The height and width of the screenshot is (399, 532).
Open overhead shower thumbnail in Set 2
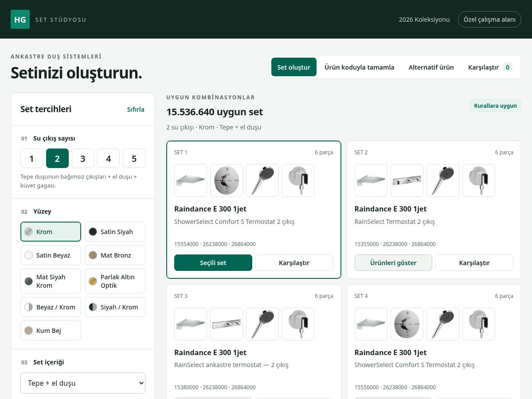click(x=371, y=180)
